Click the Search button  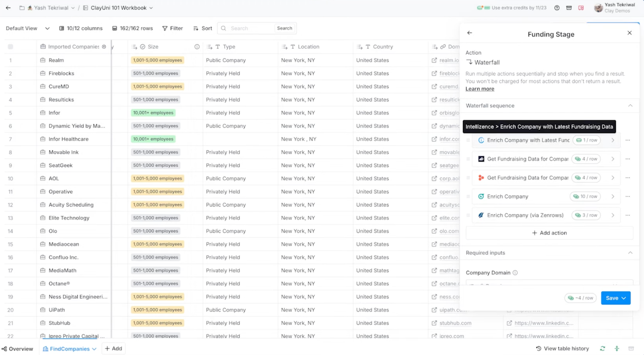point(285,28)
